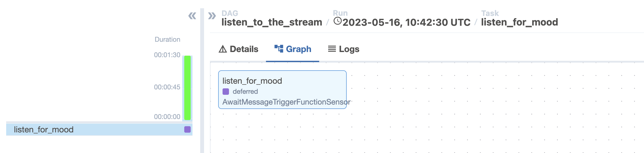Expand the details panel with the double-right chevron
Image resolution: width=644 pixels, height=153 pixels.
pyautogui.click(x=212, y=16)
